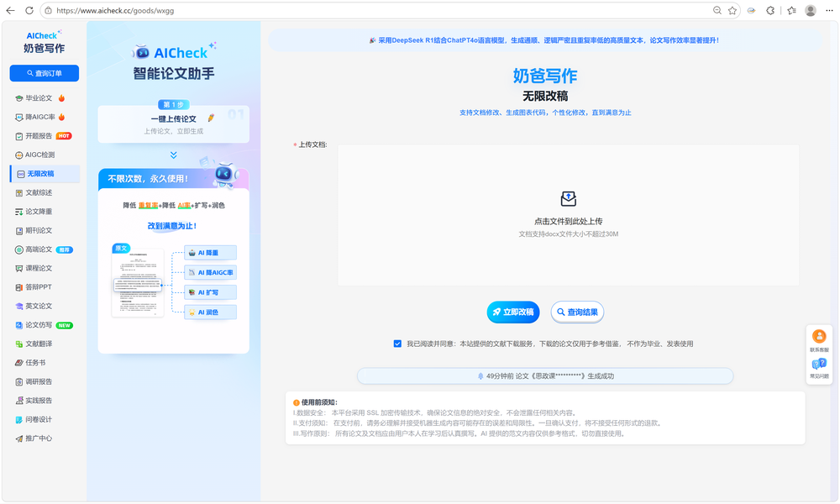
Task: Open the favorites list icon
Action: (x=792, y=10)
